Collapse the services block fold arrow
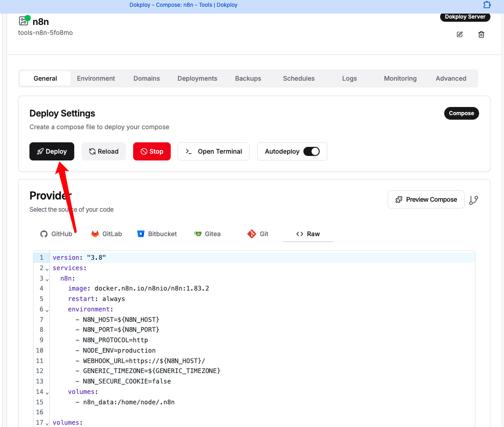Viewport: 504px width, 427px height. click(x=47, y=269)
